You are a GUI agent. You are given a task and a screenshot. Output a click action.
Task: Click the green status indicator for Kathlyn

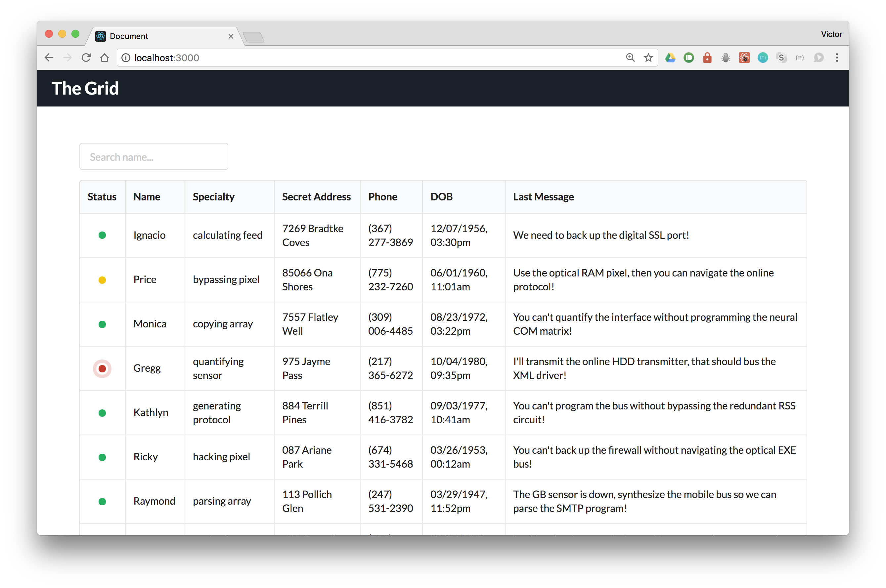[x=102, y=412]
